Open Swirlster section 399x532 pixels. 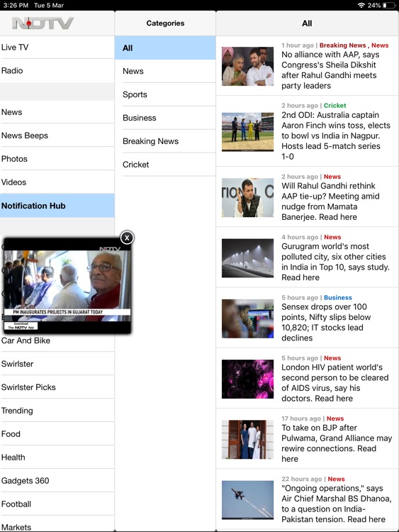point(57,364)
